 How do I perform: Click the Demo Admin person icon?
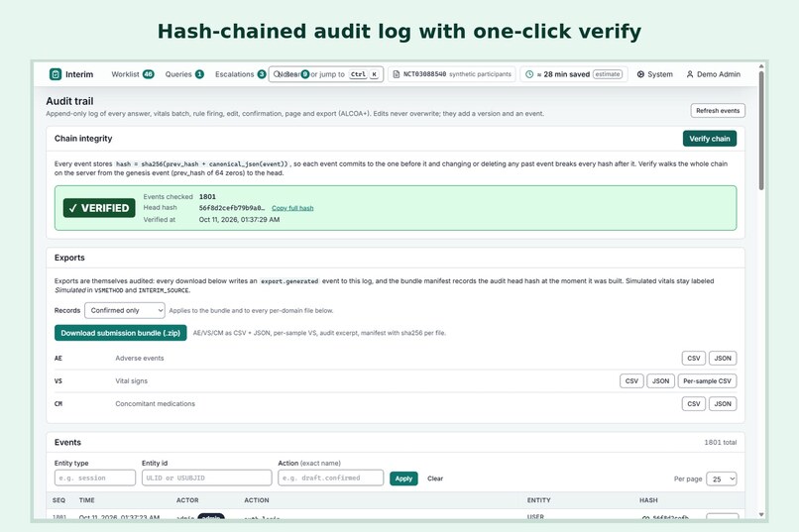(x=690, y=74)
